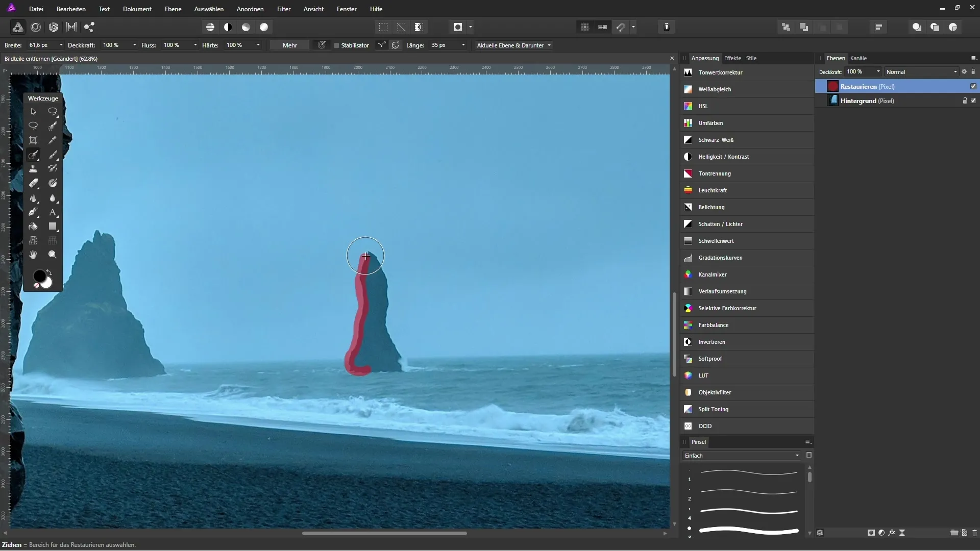Toggle rope stabilizer mode
The height and width of the screenshot is (551, 980).
point(381,45)
